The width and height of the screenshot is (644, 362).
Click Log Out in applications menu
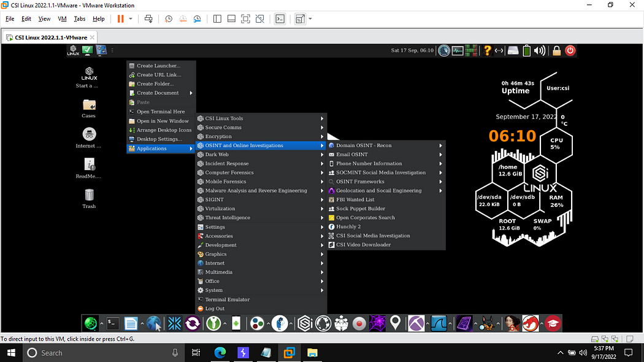pyautogui.click(x=261, y=309)
